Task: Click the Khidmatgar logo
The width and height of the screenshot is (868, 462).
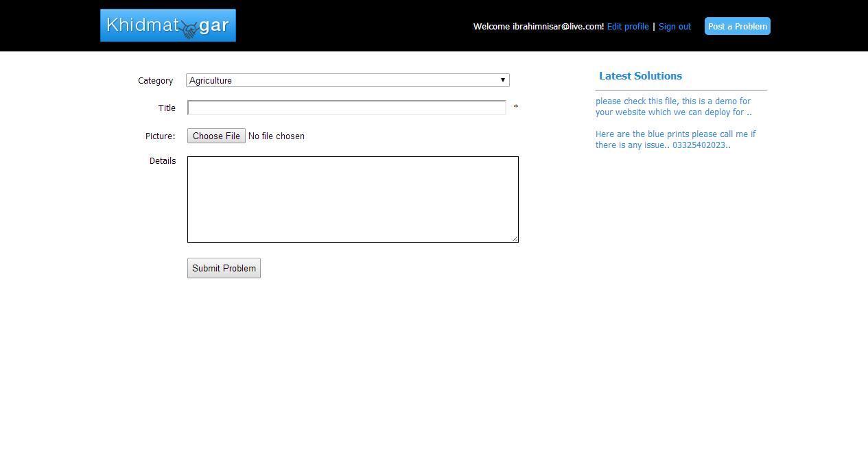Action: click(x=168, y=25)
